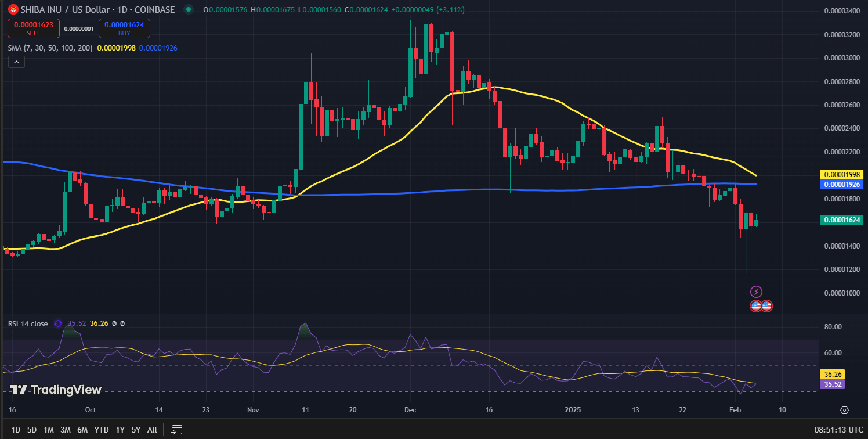Open chart settings hexagon gear icon

[844, 411]
